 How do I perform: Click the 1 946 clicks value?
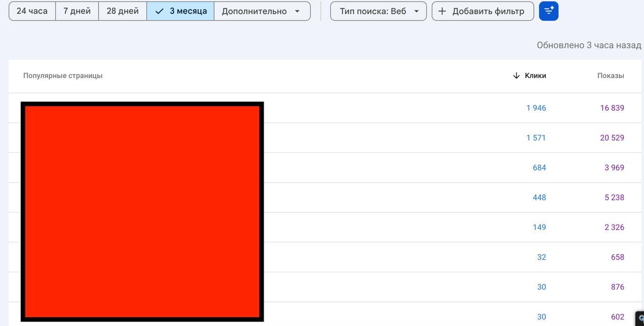coord(536,108)
